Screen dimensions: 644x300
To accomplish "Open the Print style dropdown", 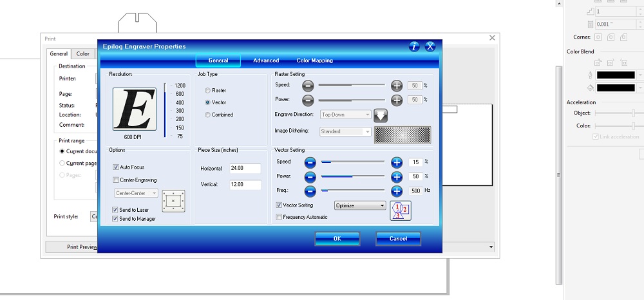I will click(94, 216).
